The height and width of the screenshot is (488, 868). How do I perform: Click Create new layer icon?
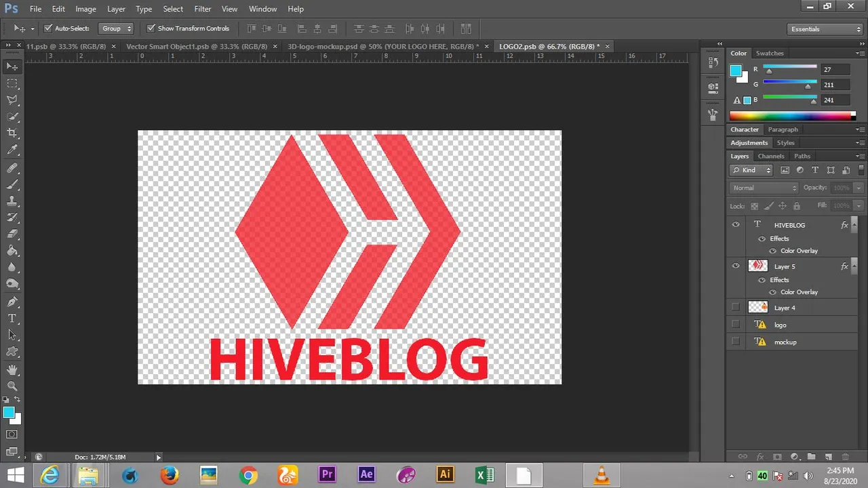click(828, 457)
